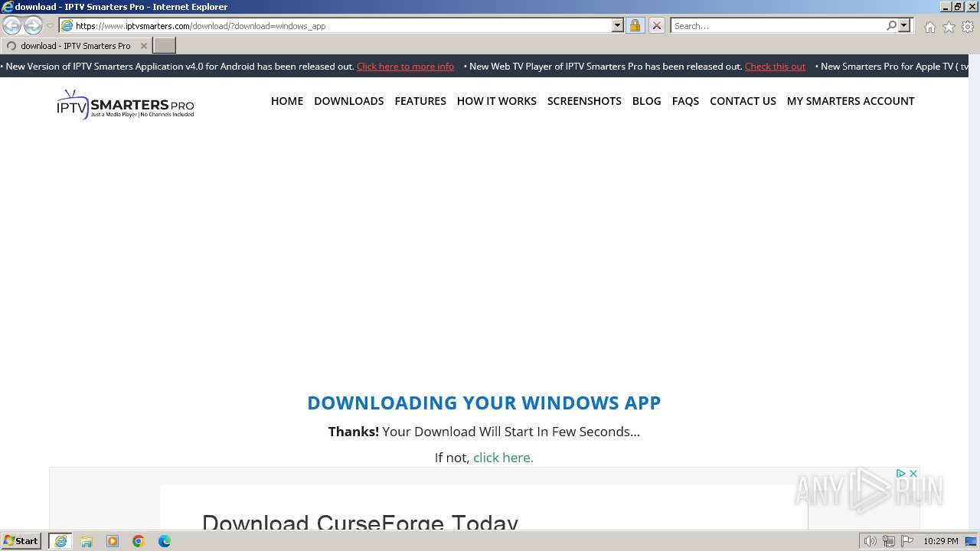Open the CONTACT US menu item

point(743,101)
